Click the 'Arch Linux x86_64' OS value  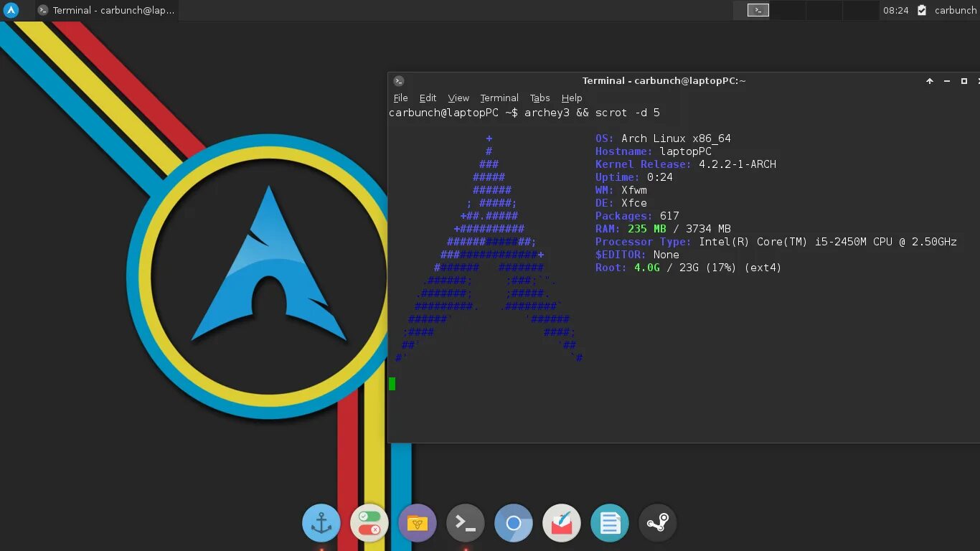(676, 138)
